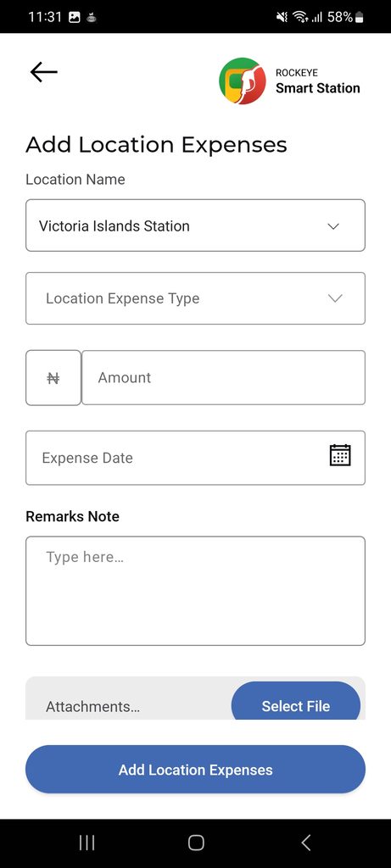Click into the Remarks Note text area
This screenshot has width=391, height=868.
tap(195, 591)
